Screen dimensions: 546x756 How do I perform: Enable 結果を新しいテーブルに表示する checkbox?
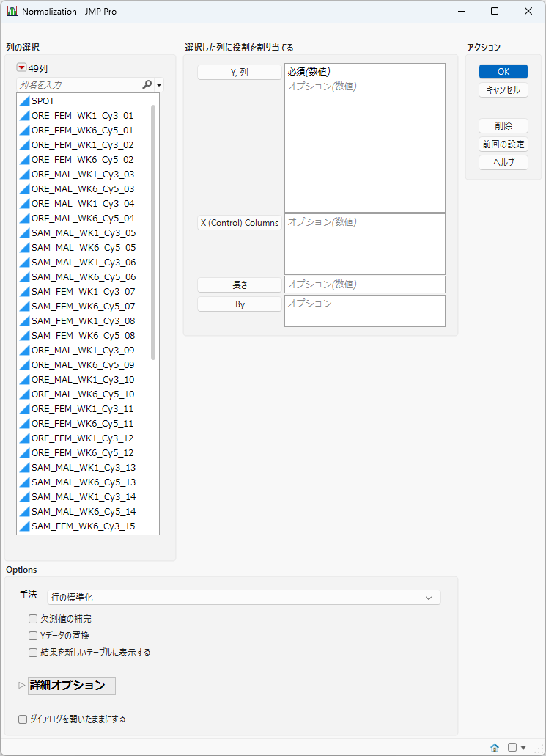click(x=33, y=653)
